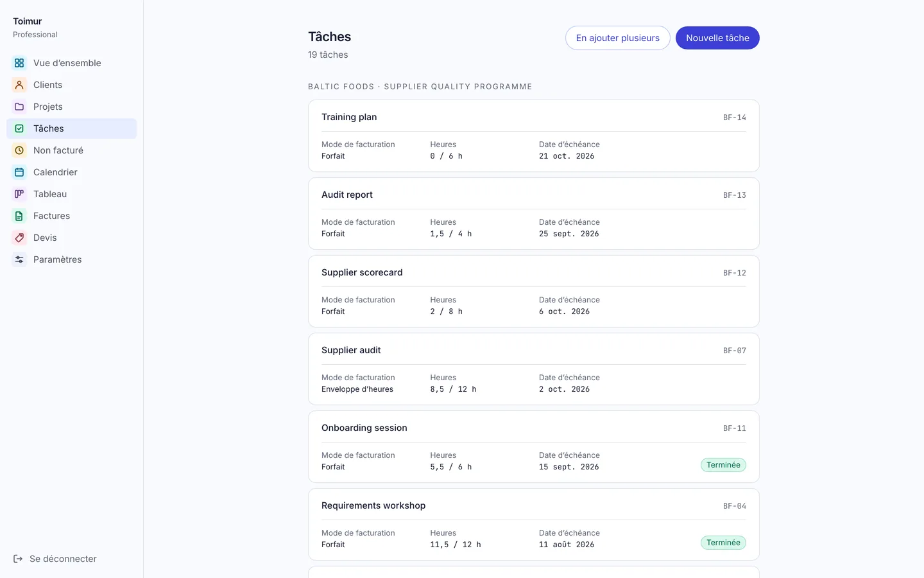The image size is (924, 578).
Task: Click the hours value 8,5 / 12 h
Action: tap(454, 389)
